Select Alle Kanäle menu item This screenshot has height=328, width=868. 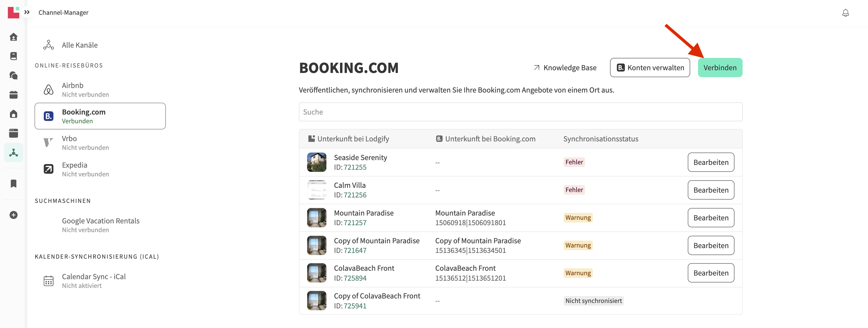[80, 45]
